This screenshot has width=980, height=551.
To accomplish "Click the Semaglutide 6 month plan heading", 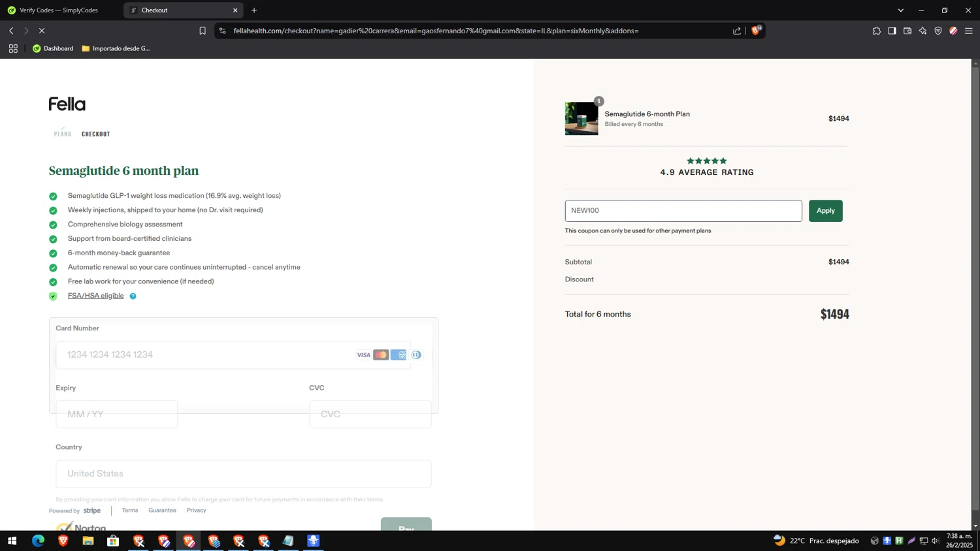I will pos(123,170).
